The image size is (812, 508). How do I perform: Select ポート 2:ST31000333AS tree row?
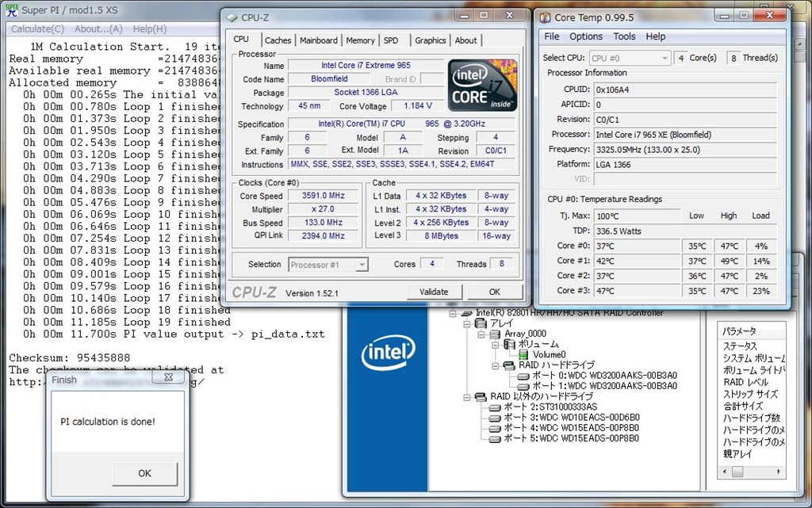pos(550,407)
